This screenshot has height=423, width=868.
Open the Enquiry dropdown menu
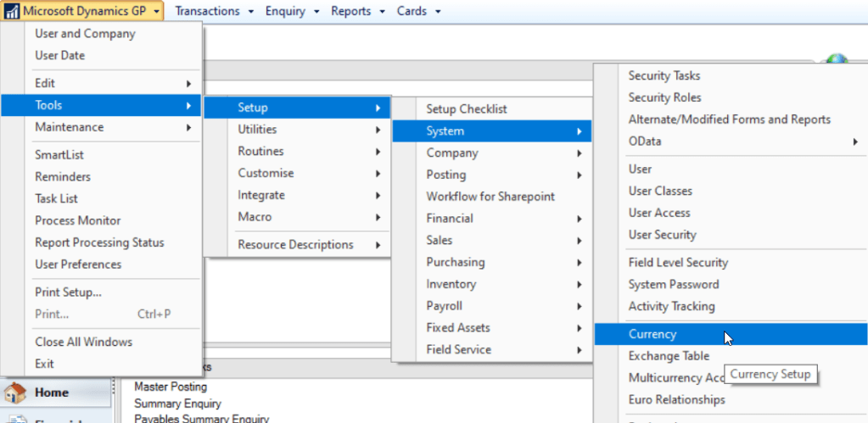pyautogui.click(x=292, y=11)
